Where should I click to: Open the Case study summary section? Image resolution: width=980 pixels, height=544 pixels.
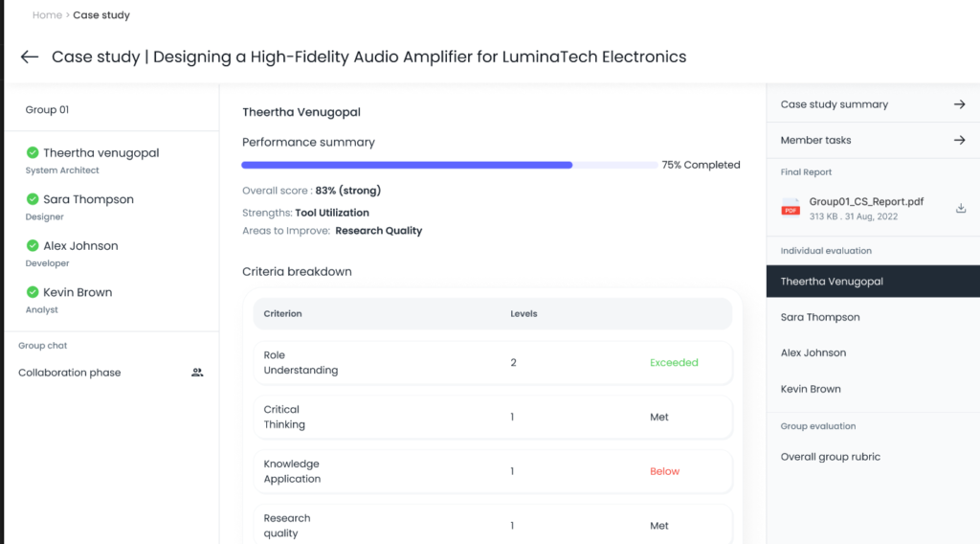(835, 104)
